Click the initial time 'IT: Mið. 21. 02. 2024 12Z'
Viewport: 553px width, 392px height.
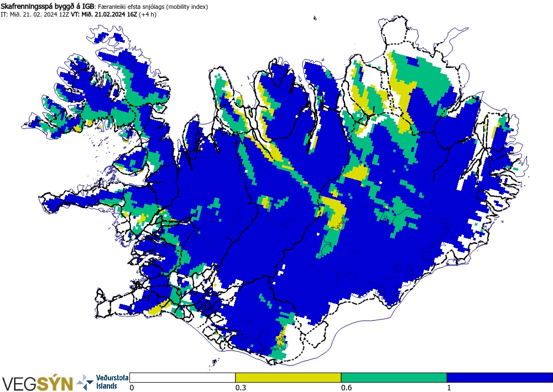[35, 14]
